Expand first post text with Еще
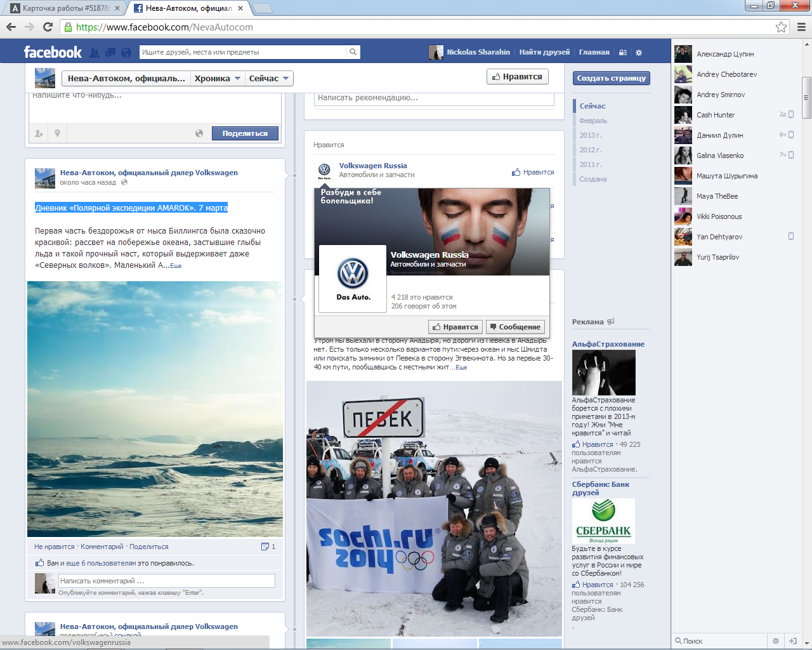Viewport: 812px width, 650px height. click(x=176, y=266)
